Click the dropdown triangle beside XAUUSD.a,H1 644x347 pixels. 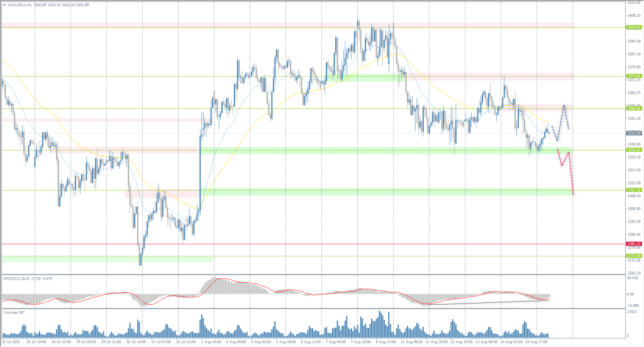click(x=4, y=5)
